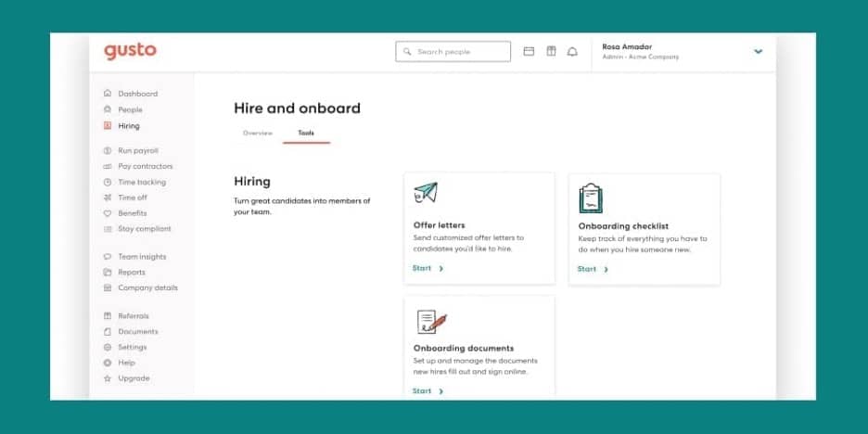The width and height of the screenshot is (868, 434).
Task: Select the Tools tab
Action: point(306,134)
